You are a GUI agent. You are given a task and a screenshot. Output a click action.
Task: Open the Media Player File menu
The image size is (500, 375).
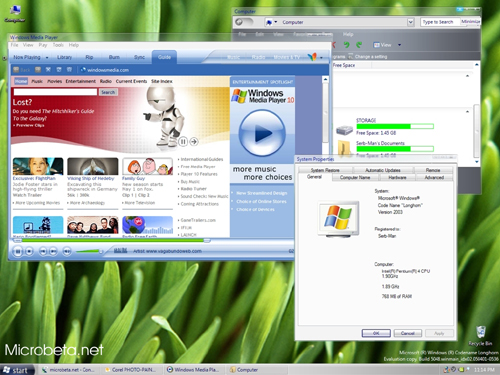pyautogui.click(x=14, y=45)
